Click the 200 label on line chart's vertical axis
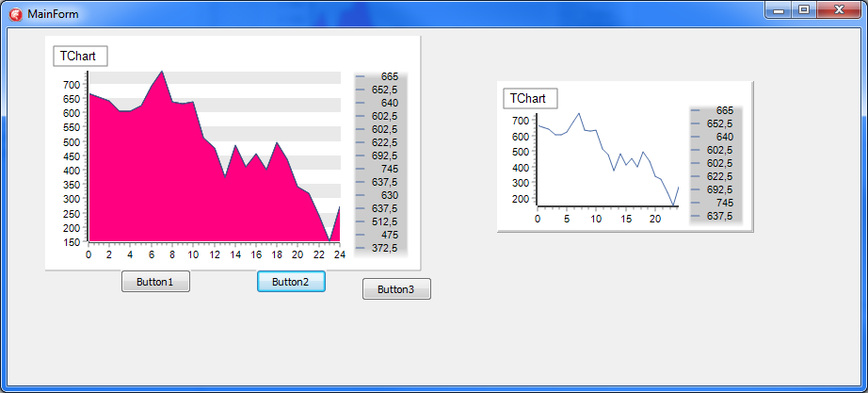 pyautogui.click(x=522, y=199)
